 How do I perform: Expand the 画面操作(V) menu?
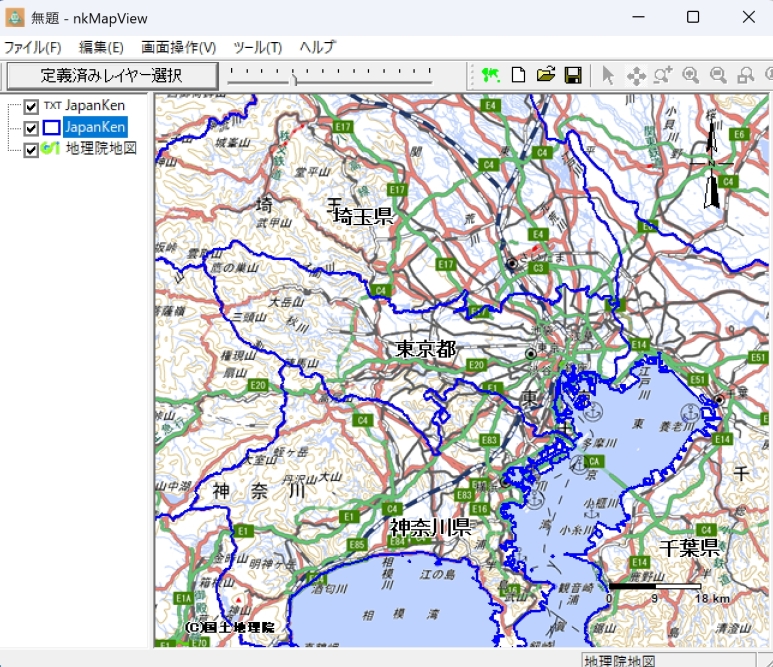click(178, 47)
